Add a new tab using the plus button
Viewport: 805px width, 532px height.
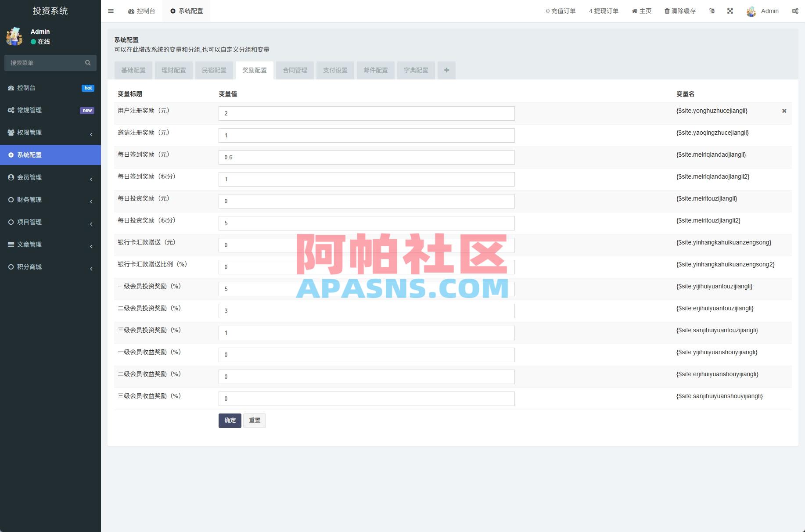446,70
